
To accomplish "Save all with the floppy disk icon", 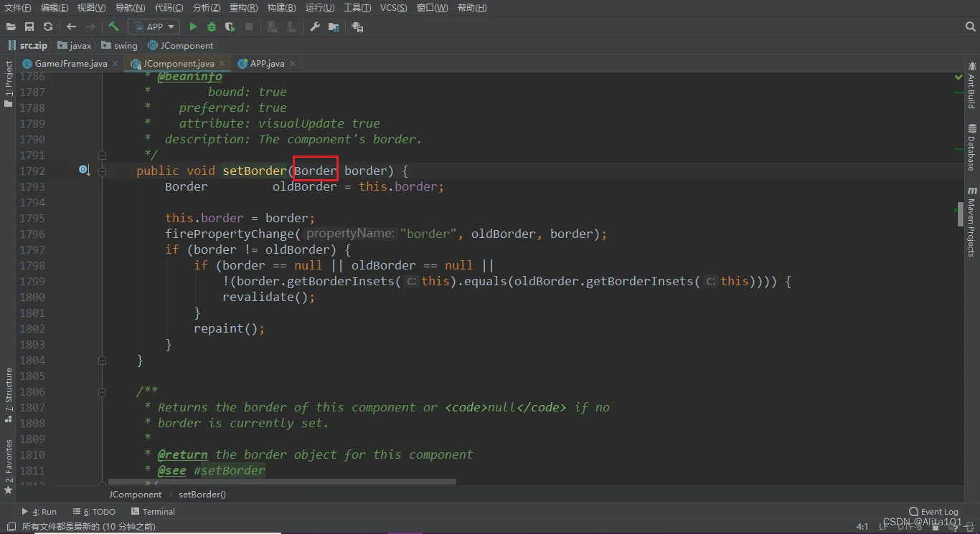I will [x=29, y=27].
